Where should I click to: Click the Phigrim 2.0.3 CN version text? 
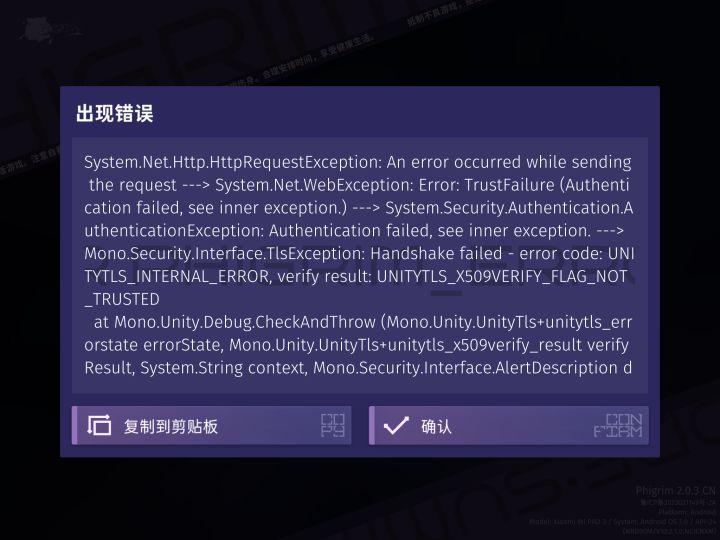(675, 491)
